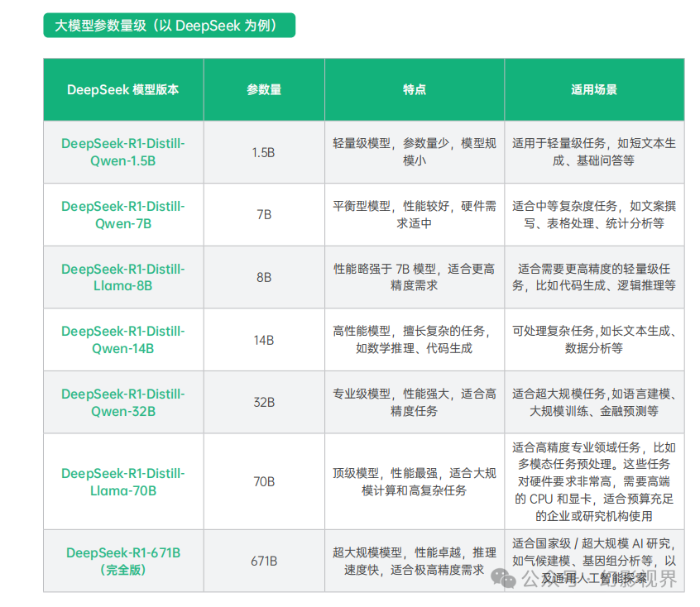Click the model name DeepSeek-R1-Distill-Qwen-14B
The image size is (700, 607).
[123, 340]
